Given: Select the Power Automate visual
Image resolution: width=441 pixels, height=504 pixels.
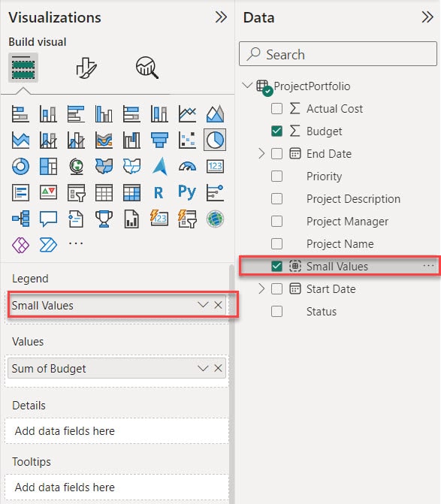Looking at the screenshot, I should (48, 245).
